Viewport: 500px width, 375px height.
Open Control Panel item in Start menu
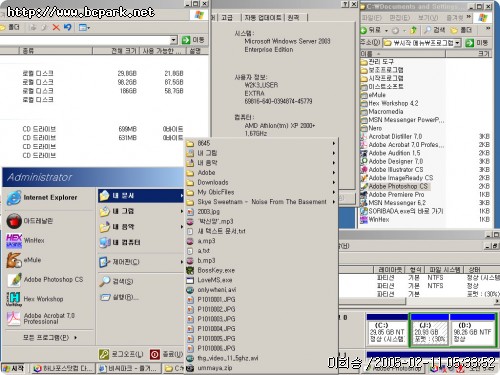pos(141,262)
